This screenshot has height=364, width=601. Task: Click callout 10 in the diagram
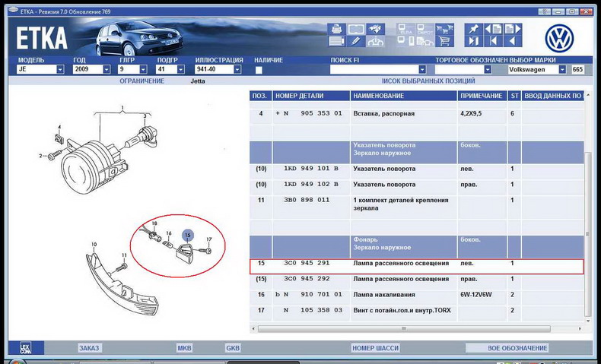94,244
